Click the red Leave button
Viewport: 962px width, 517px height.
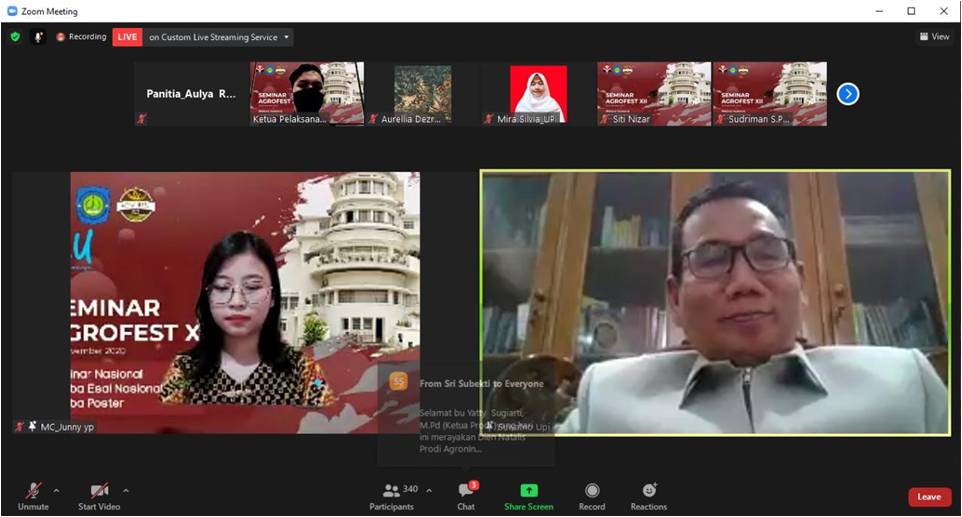(929, 497)
